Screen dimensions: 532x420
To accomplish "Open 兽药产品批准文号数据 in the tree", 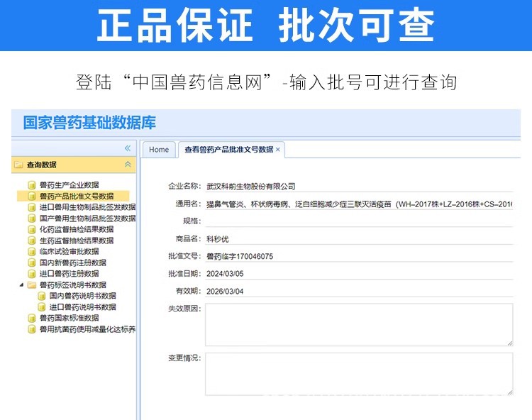I will [x=77, y=196].
